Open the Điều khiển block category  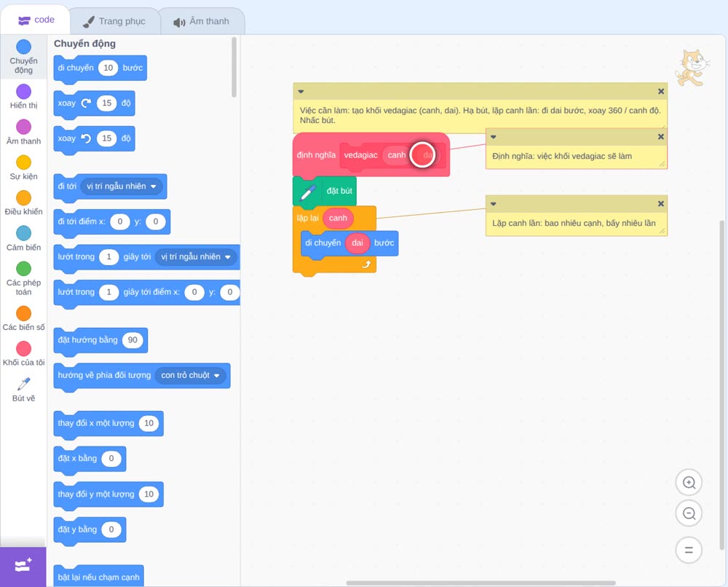click(24, 203)
